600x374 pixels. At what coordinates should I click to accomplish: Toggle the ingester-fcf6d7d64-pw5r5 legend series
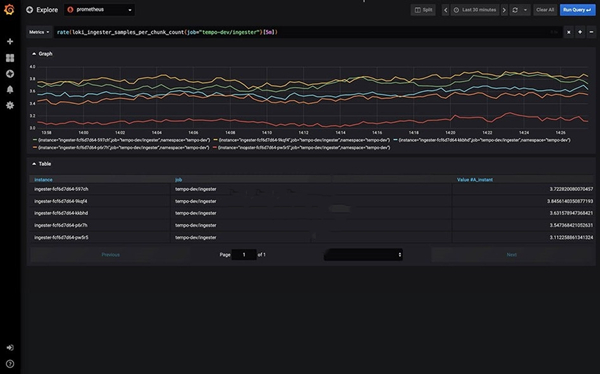(302, 147)
